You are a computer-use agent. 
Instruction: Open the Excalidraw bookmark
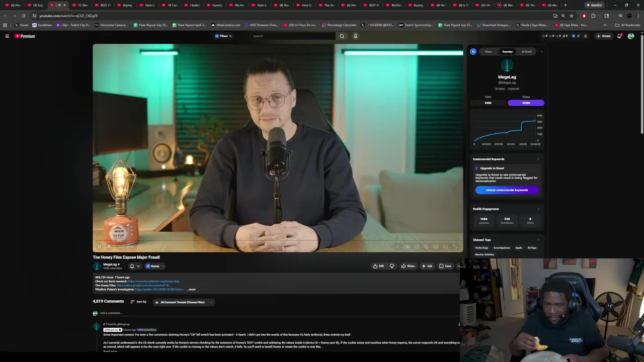pyautogui.click(x=42, y=25)
